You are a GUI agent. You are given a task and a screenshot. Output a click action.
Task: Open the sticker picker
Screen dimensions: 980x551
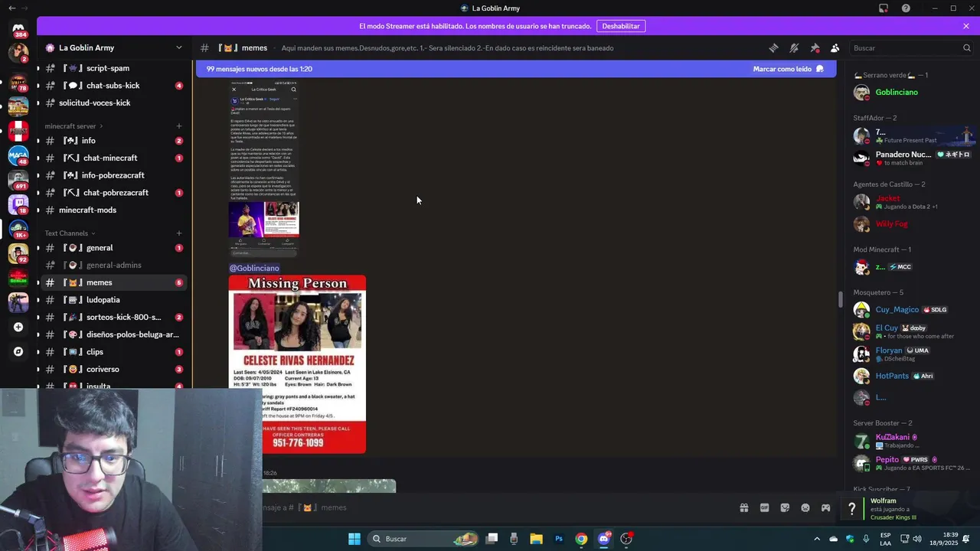click(x=785, y=507)
